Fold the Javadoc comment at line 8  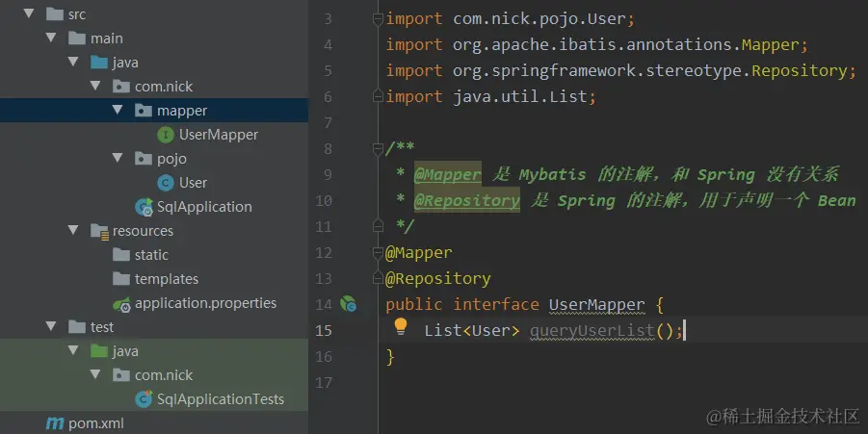tap(378, 149)
